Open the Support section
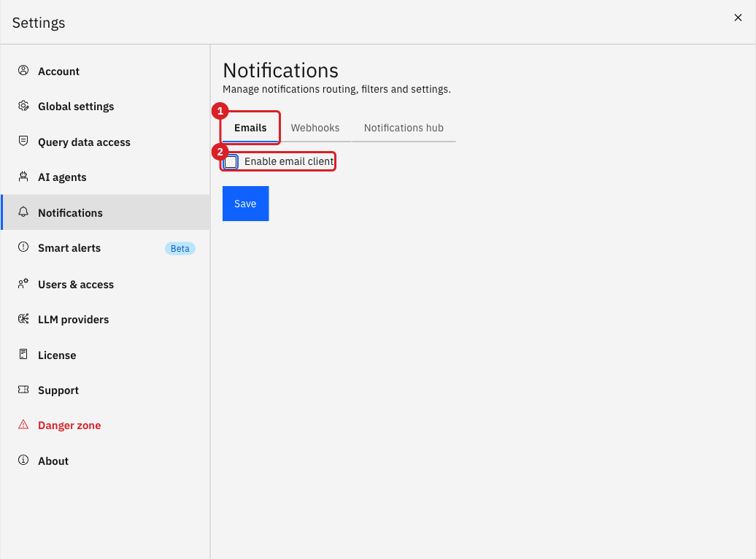This screenshot has width=756, height=559. click(x=106, y=390)
